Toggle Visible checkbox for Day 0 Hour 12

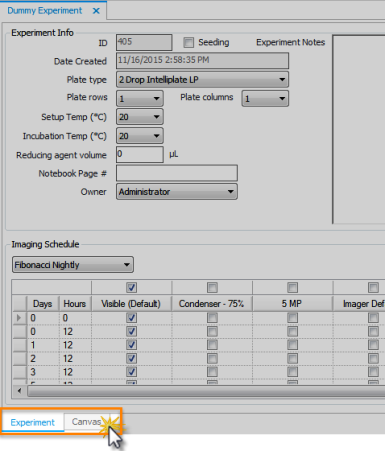[x=132, y=331]
